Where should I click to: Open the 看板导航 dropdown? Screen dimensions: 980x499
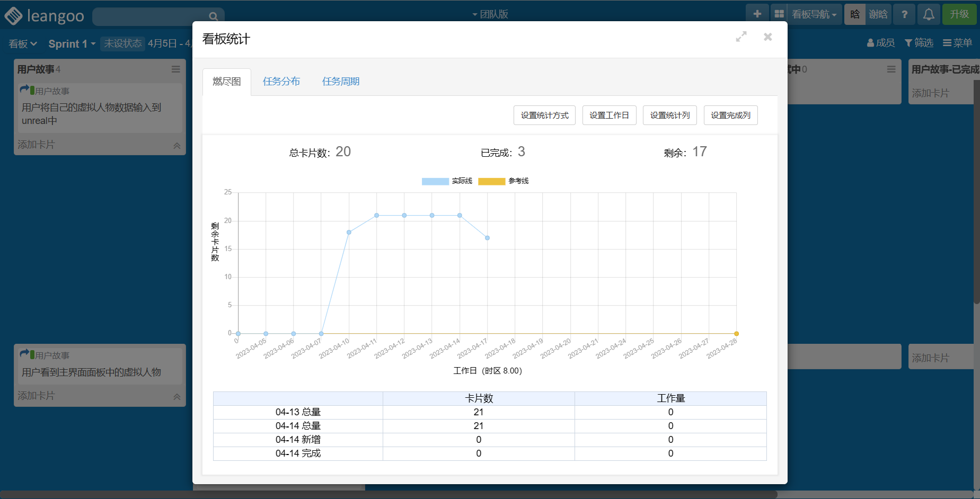814,14
